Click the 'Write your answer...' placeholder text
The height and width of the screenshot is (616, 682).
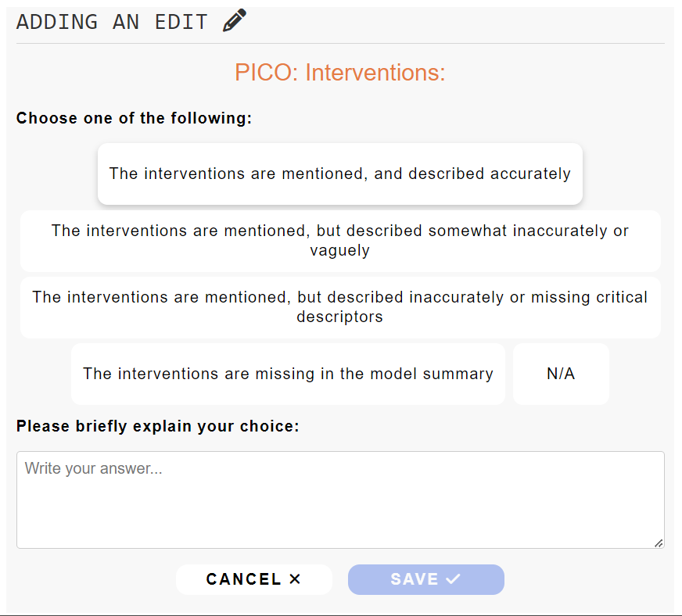coord(93,468)
